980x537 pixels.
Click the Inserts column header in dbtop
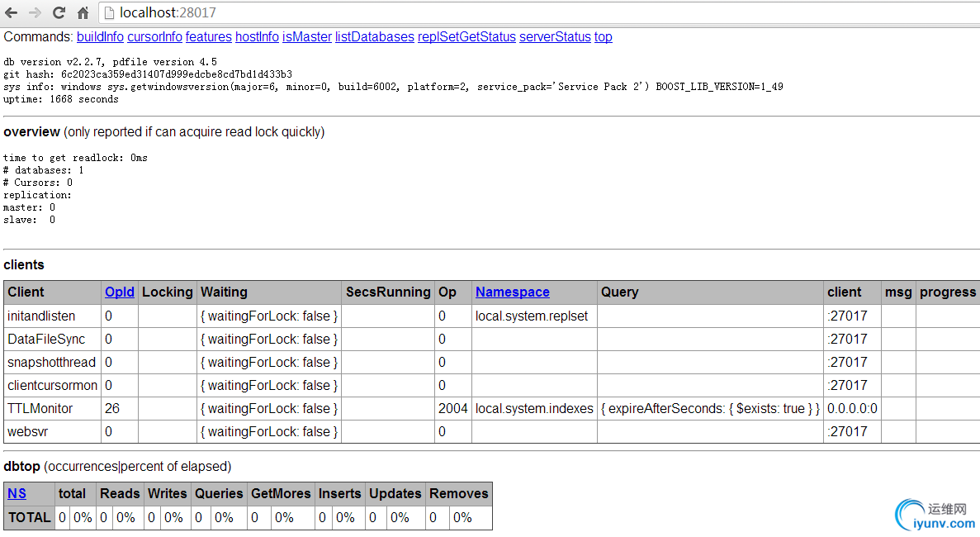click(x=340, y=494)
